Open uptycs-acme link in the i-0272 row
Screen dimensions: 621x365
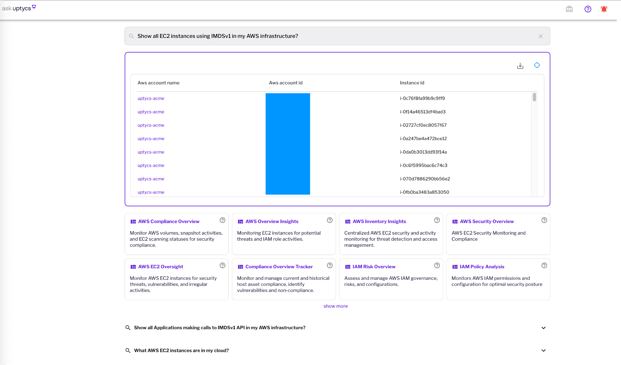(x=150, y=125)
